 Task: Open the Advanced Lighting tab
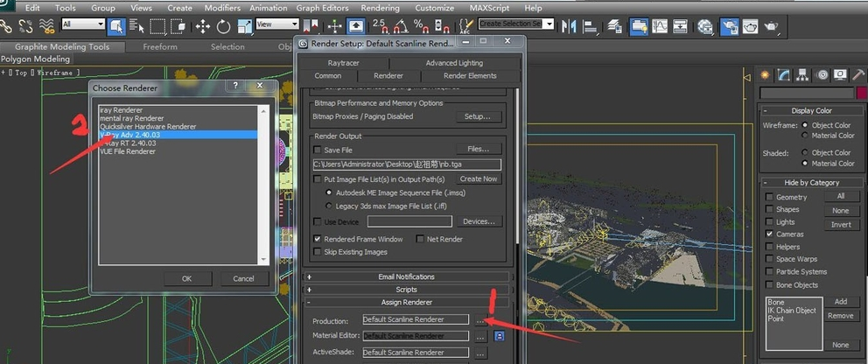[x=454, y=63]
